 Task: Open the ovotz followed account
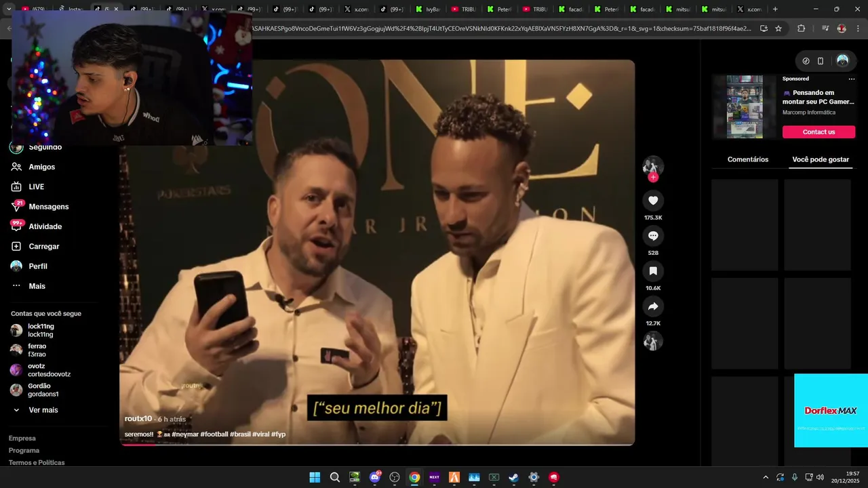(49, 370)
